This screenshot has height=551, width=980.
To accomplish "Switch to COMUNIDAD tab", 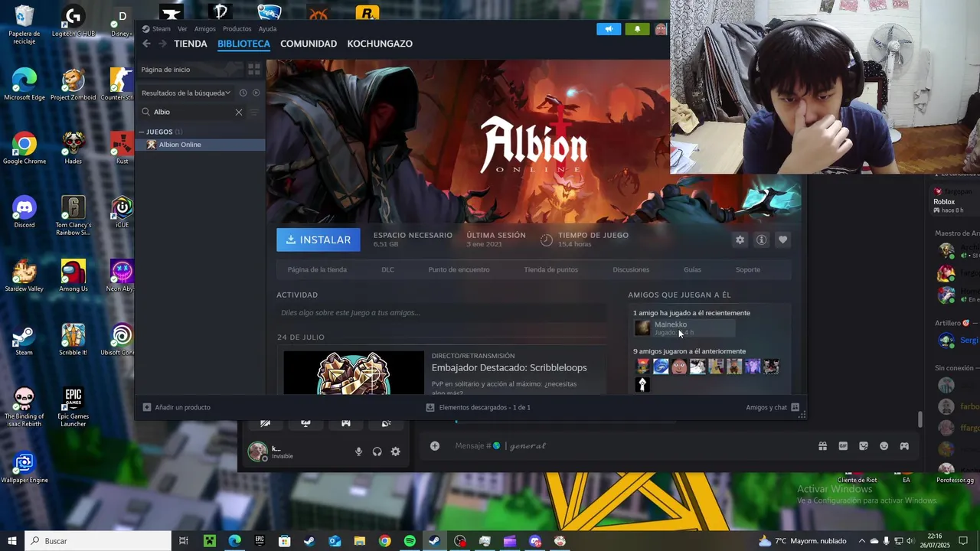I will pos(309,44).
